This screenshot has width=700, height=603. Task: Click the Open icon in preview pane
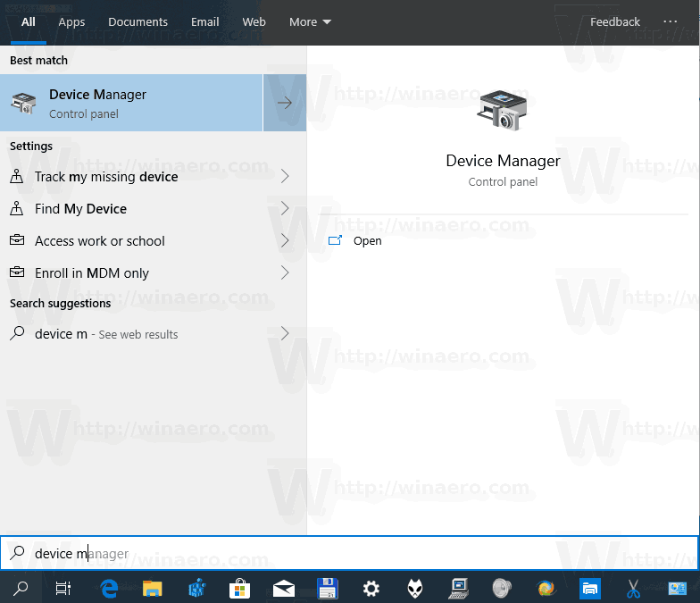coord(335,241)
